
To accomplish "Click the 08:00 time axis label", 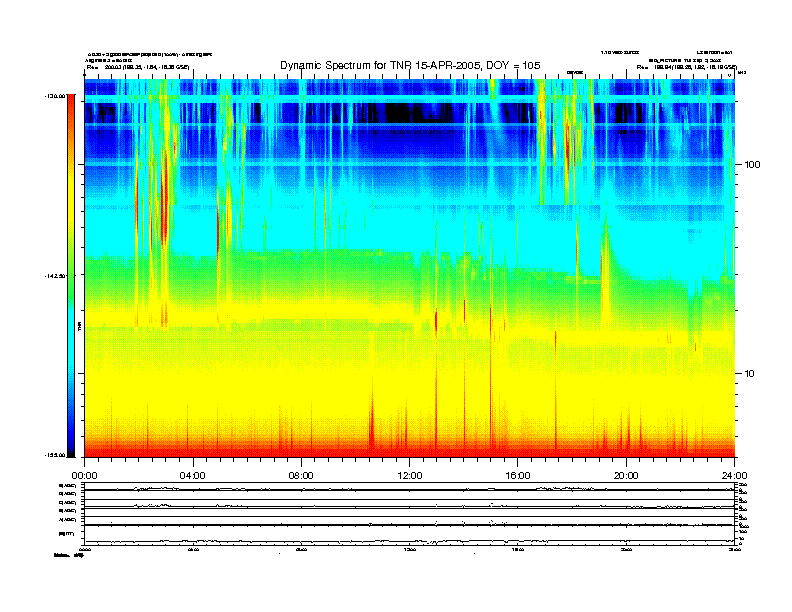I will [x=301, y=476].
